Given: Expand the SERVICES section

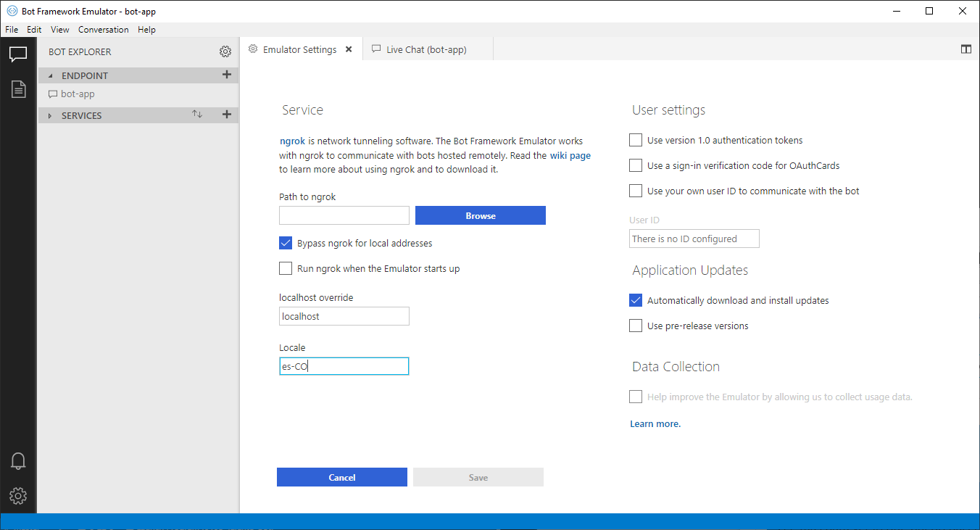Looking at the screenshot, I should pyautogui.click(x=50, y=115).
